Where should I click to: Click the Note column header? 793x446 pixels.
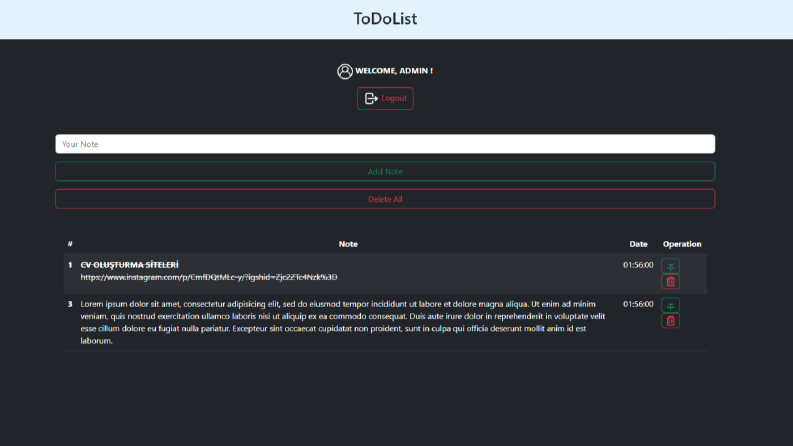[x=348, y=244]
